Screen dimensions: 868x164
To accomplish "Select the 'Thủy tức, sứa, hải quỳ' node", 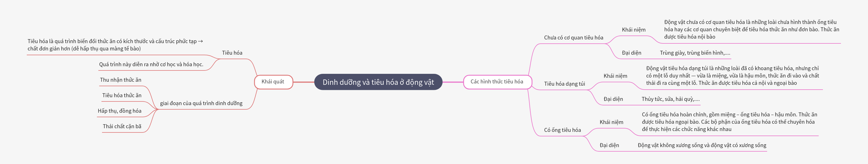I will tap(670, 99).
